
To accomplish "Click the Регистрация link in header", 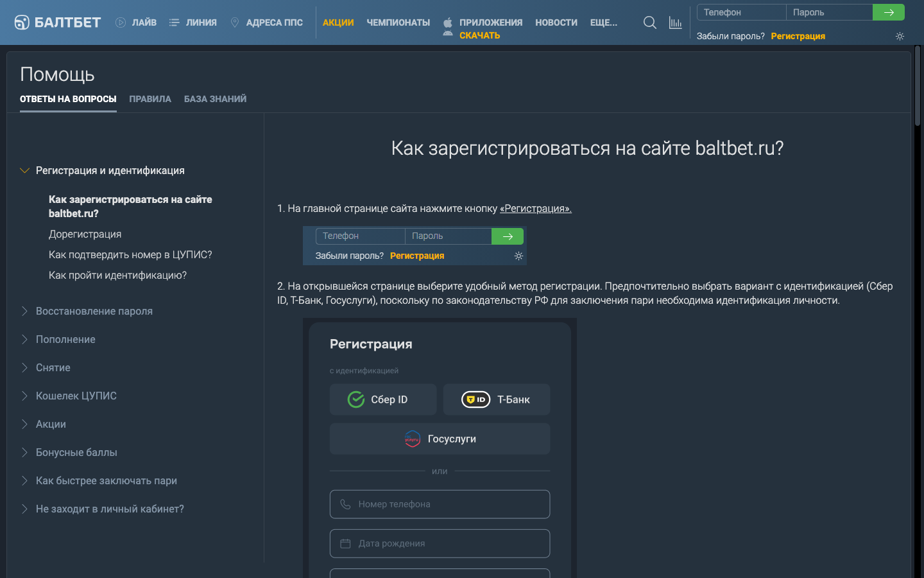I will coord(798,36).
